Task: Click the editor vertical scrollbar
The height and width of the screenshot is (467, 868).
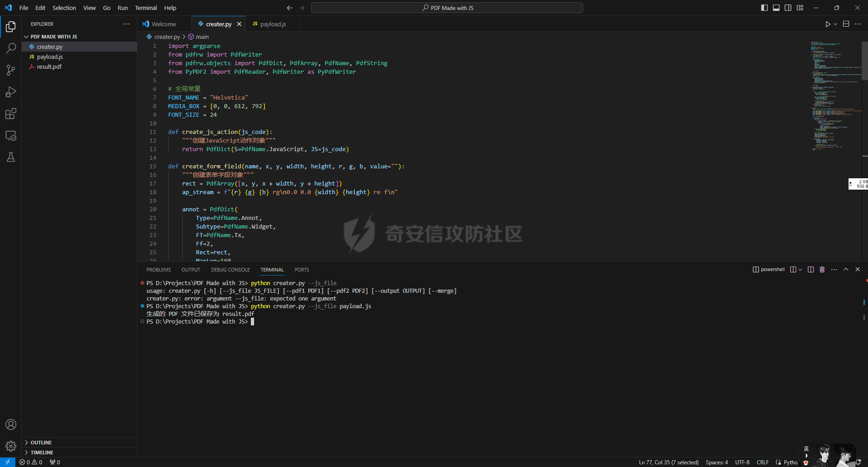Action: tap(865, 61)
